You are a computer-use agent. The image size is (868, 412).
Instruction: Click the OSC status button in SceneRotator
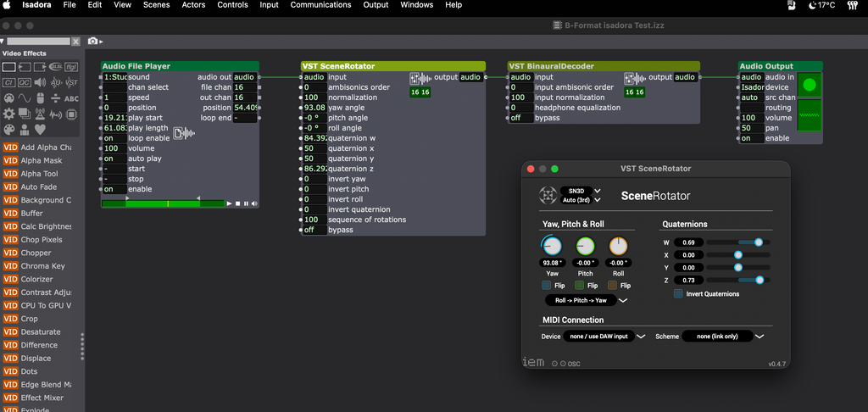click(566, 364)
